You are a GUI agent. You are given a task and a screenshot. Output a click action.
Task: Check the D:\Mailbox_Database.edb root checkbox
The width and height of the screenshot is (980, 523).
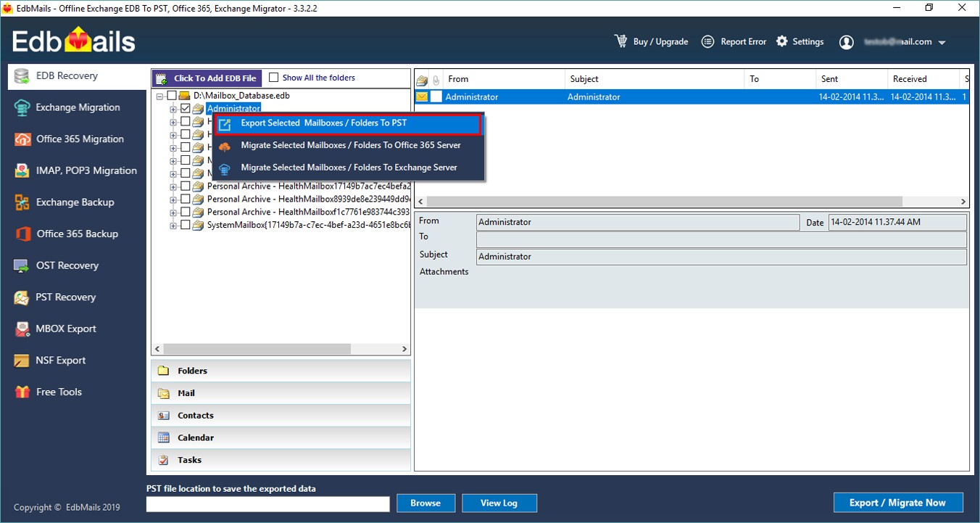tap(172, 96)
